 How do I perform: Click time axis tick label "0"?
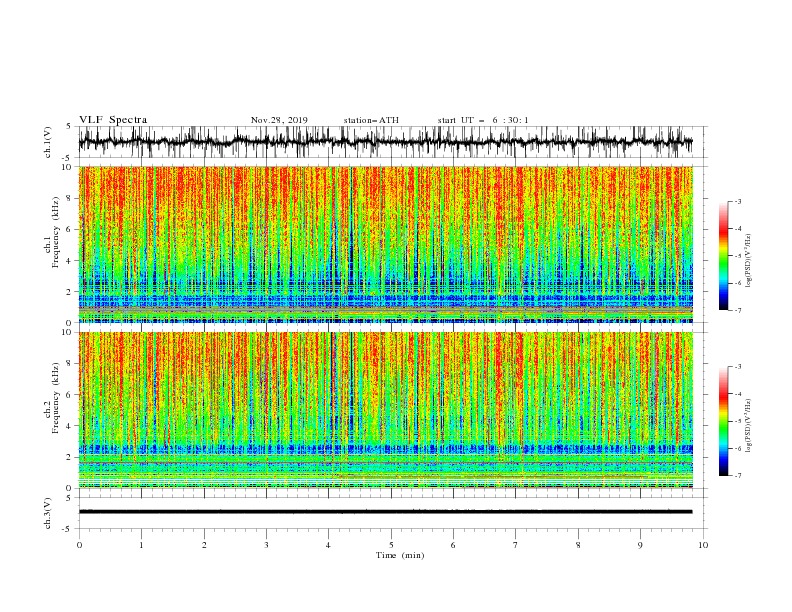(79, 545)
